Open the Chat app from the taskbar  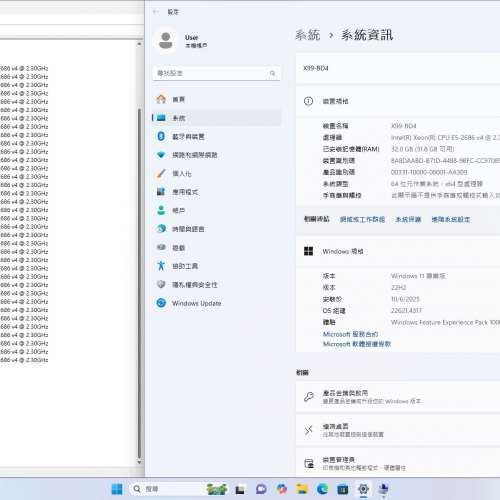pyautogui.click(x=261, y=489)
